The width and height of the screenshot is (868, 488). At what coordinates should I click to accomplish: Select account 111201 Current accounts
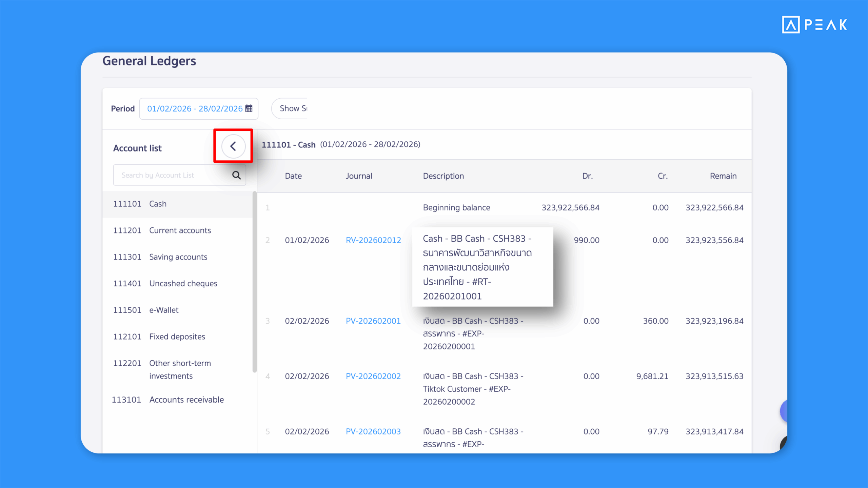tap(162, 230)
